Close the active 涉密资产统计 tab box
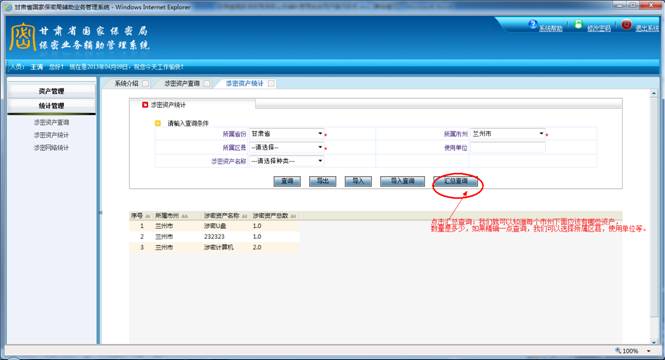 pos(271,84)
